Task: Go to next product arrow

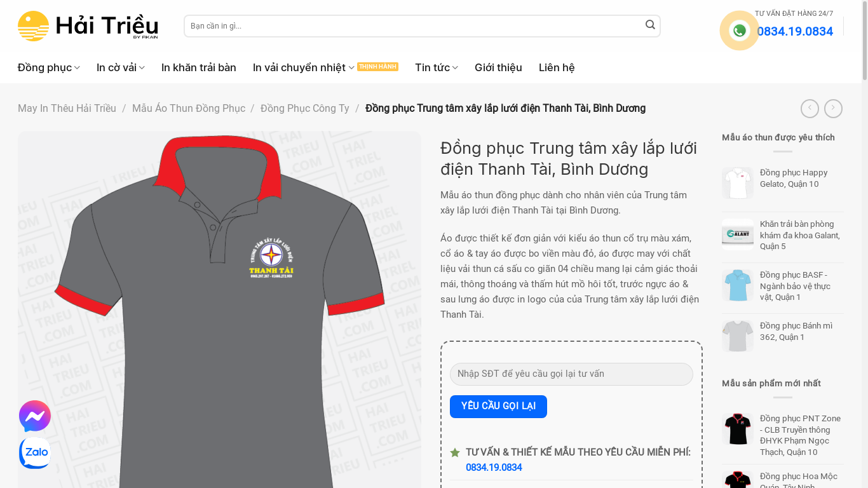Action: pos(833,109)
